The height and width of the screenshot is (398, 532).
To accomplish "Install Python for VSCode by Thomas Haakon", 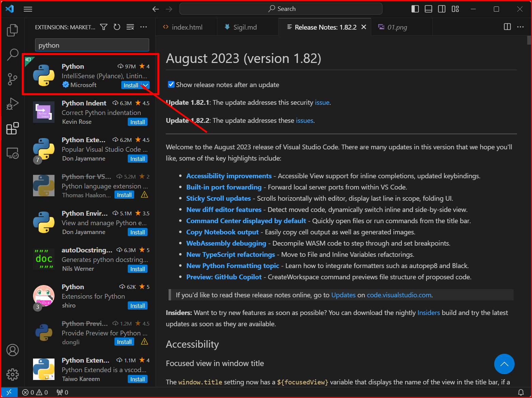I will tap(124, 195).
